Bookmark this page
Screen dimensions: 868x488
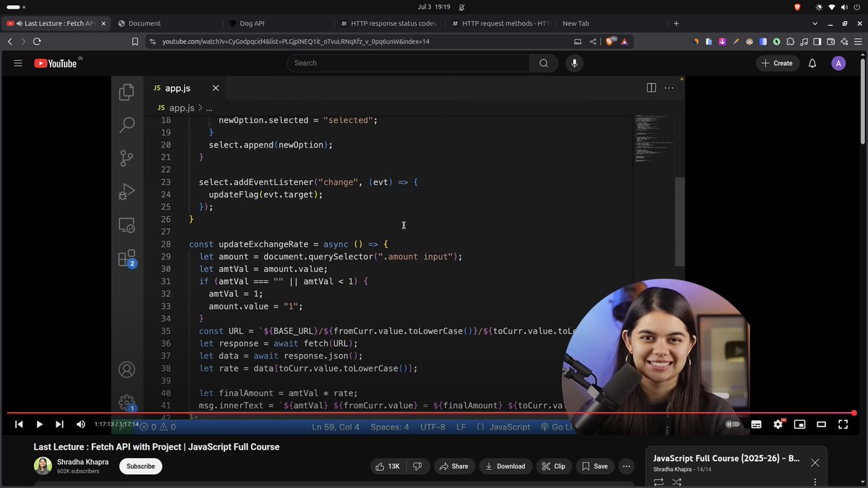135,42
